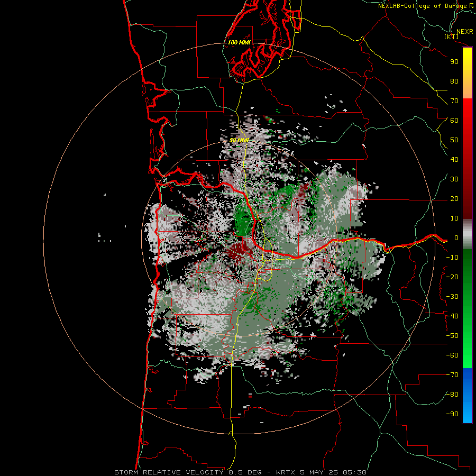Click the legend value '-40'

pyautogui.click(x=452, y=316)
